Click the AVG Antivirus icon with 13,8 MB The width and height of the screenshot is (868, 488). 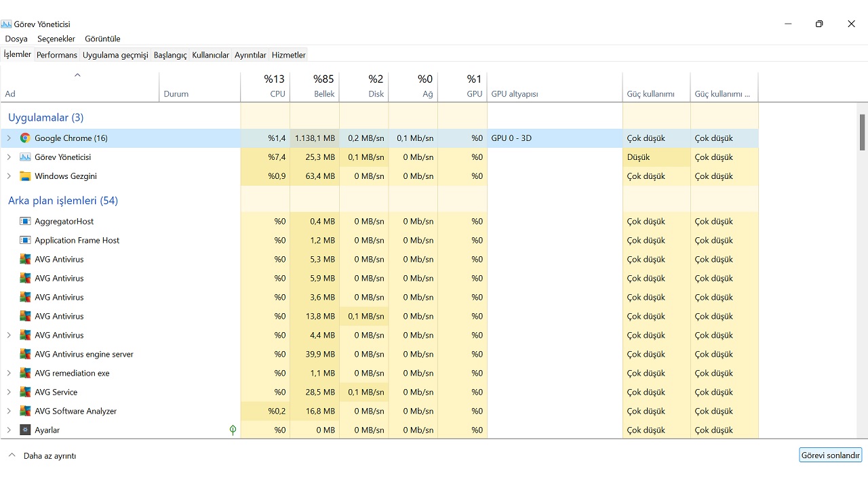point(25,317)
